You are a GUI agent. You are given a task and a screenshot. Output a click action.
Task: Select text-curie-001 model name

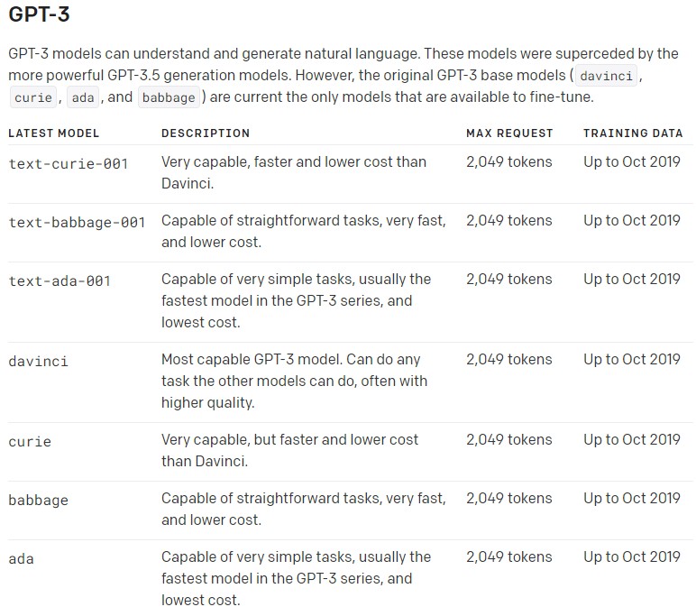coord(69,164)
